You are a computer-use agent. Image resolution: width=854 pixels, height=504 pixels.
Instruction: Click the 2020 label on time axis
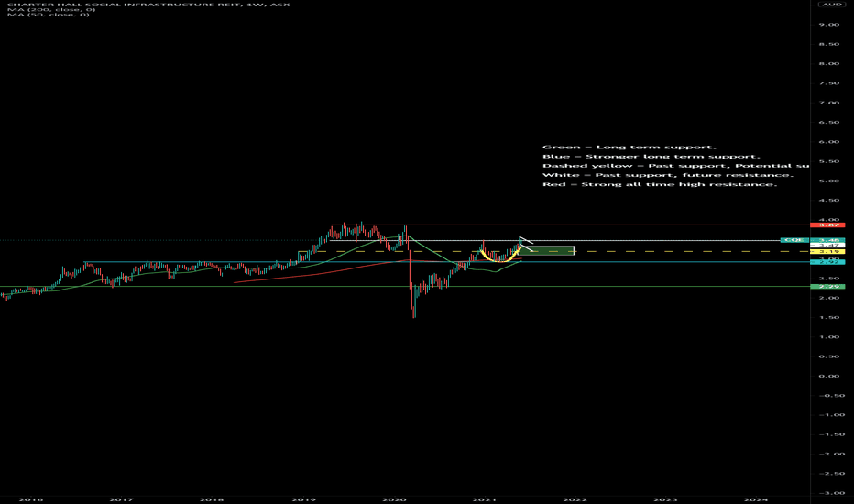pyautogui.click(x=394, y=499)
